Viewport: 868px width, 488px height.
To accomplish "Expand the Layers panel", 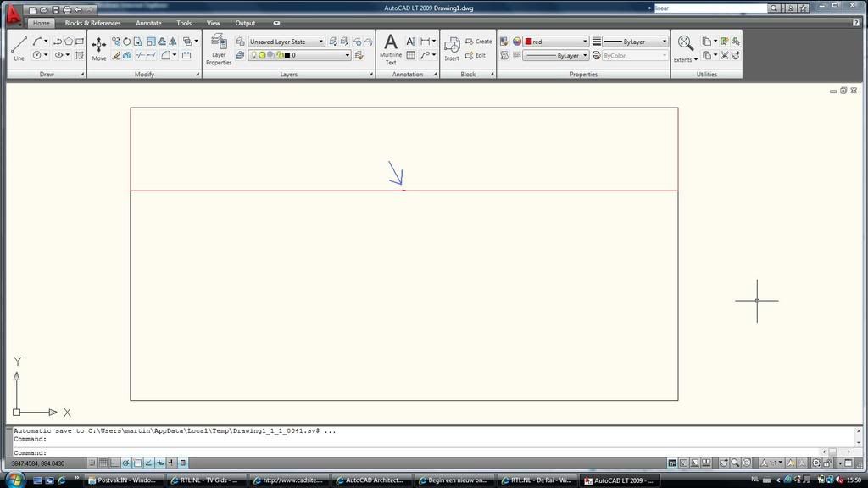I will point(371,75).
